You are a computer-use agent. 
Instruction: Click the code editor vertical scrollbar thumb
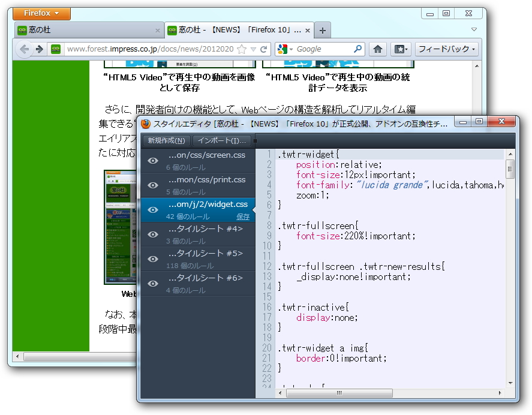(x=510, y=169)
